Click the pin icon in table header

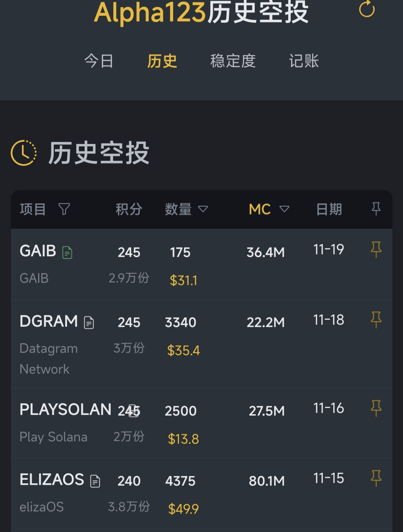coord(376,209)
